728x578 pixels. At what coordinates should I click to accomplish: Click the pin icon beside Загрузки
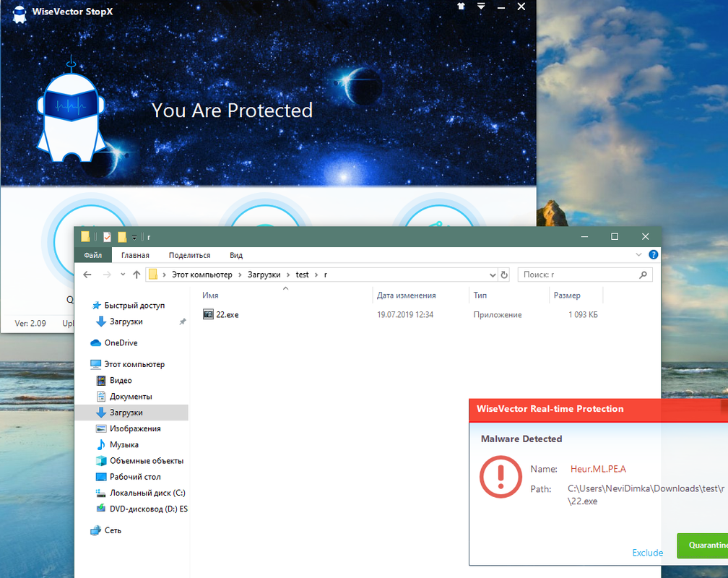pos(183,322)
